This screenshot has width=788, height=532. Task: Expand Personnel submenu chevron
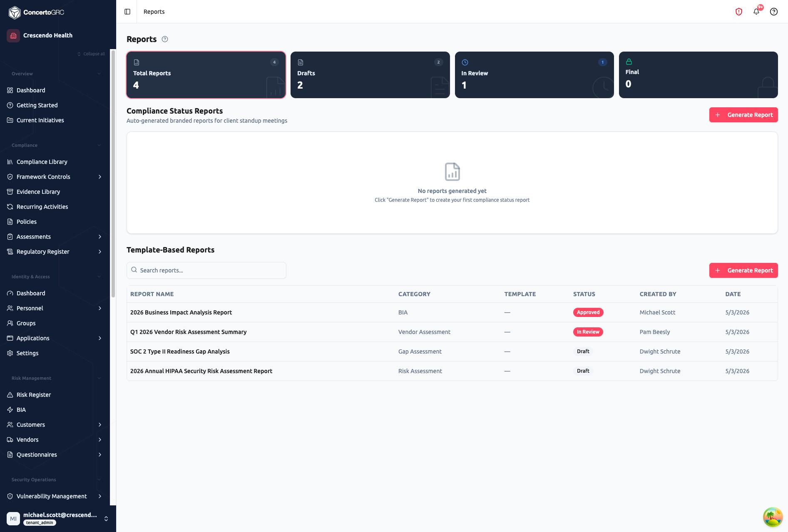tap(100, 308)
